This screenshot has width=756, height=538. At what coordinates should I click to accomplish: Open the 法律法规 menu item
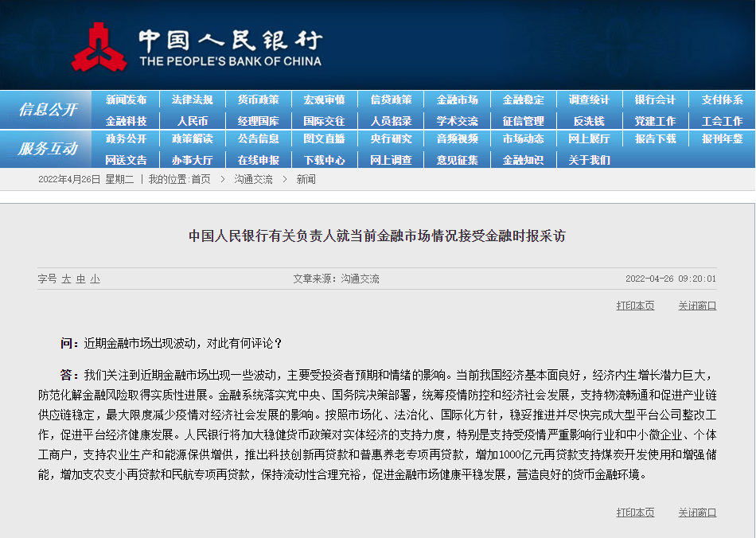pyautogui.click(x=192, y=99)
